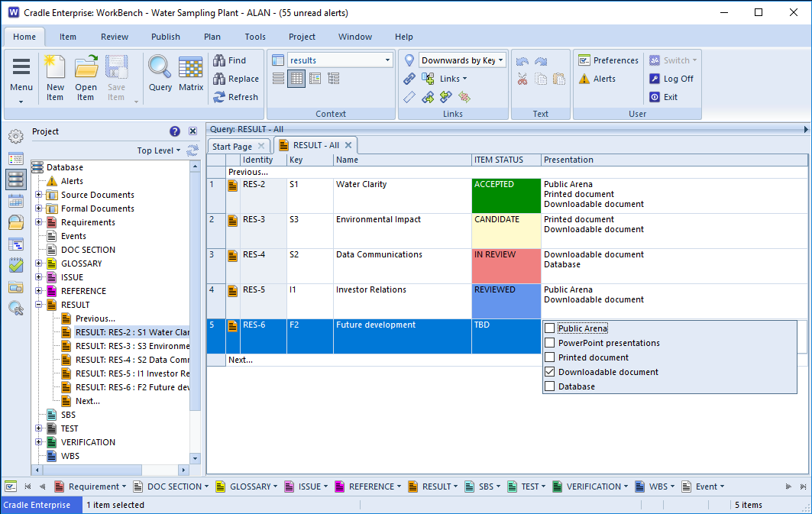Screen dimensions: 812x514
Task: Check the Public Arena checkbox
Action: 549,328
